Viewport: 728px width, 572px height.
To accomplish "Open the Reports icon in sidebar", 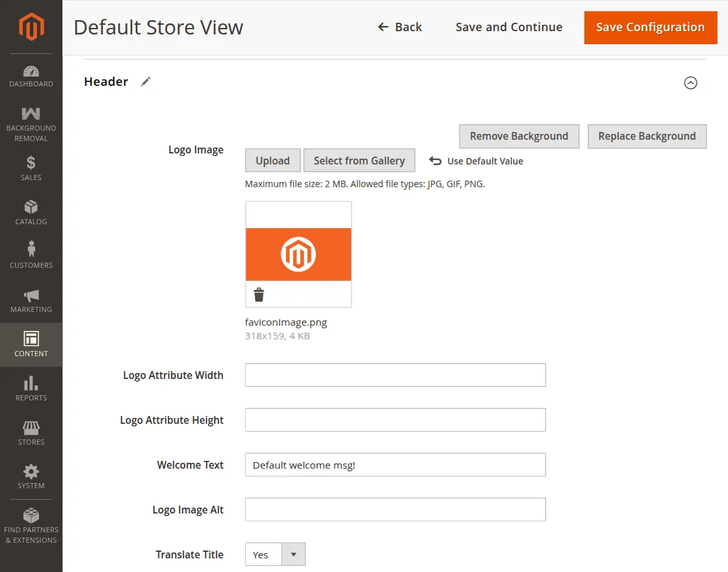I will coord(31,384).
